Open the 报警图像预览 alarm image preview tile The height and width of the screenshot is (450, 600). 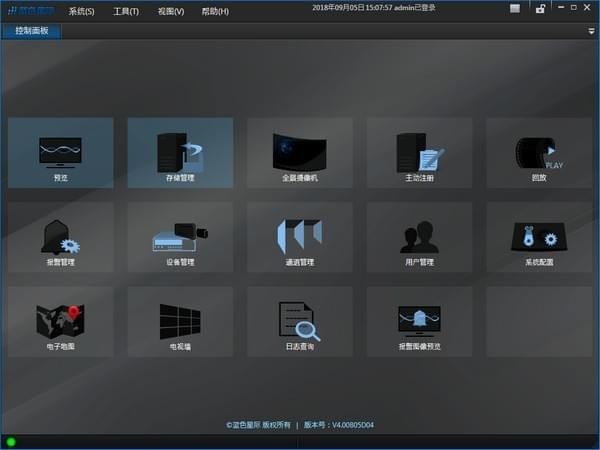click(x=419, y=322)
